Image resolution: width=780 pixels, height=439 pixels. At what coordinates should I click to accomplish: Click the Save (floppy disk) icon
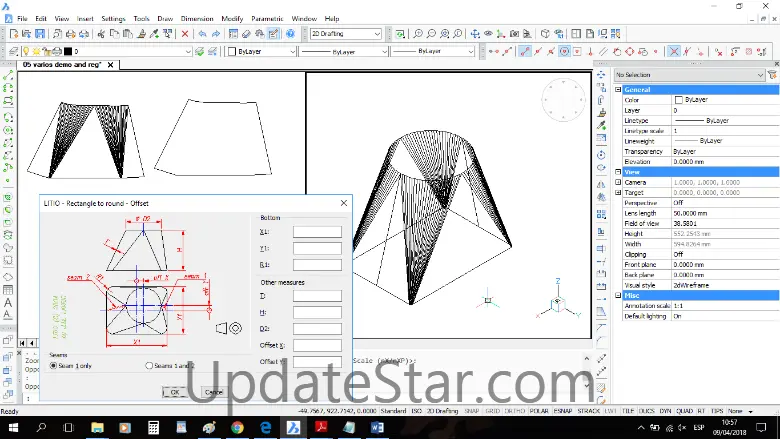[40, 34]
